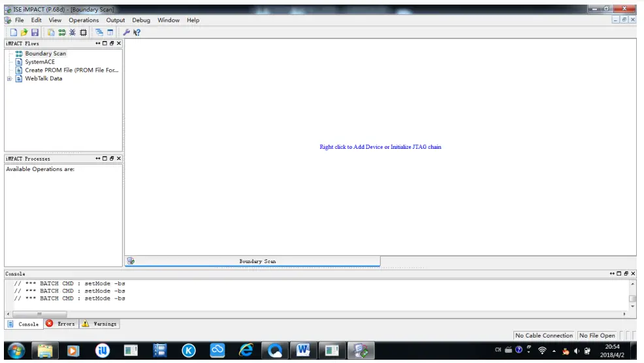Open the Edit menu
Image resolution: width=644 pixels, height=363 pixels.
(x=36, y=20)
